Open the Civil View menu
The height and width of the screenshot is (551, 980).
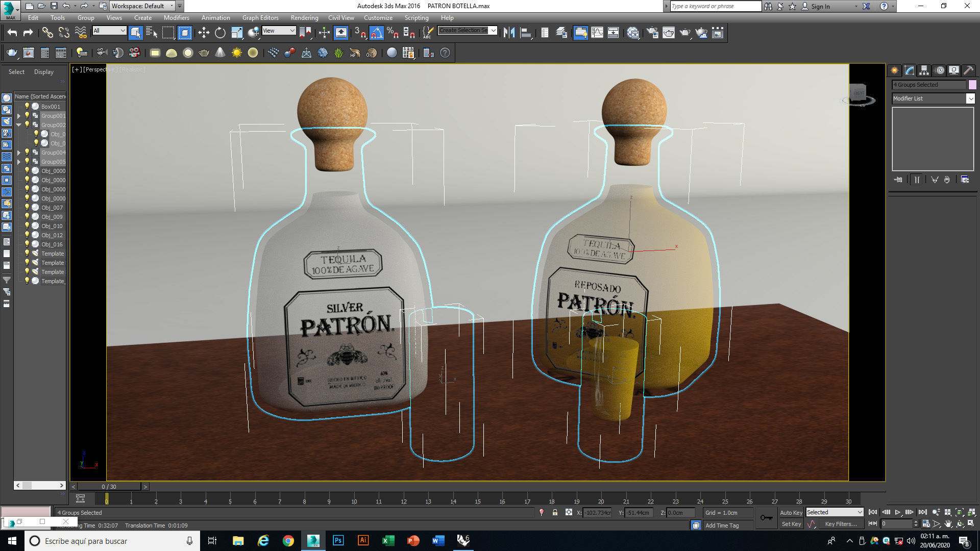pos(341,18)
